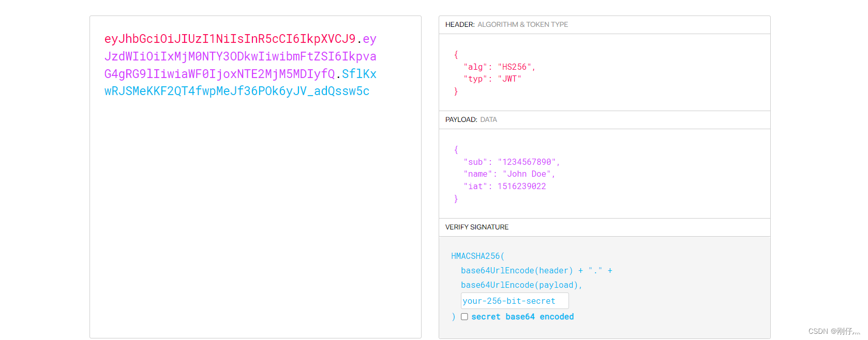Toggle the secret base64 encoded checkbox

coord(465,317)
